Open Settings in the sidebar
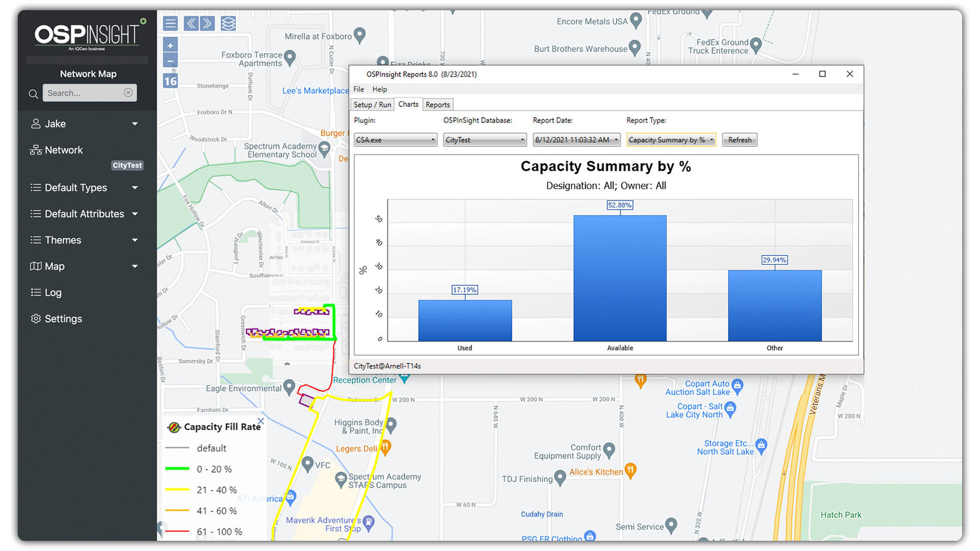980x551 pixels. (63, 319)
